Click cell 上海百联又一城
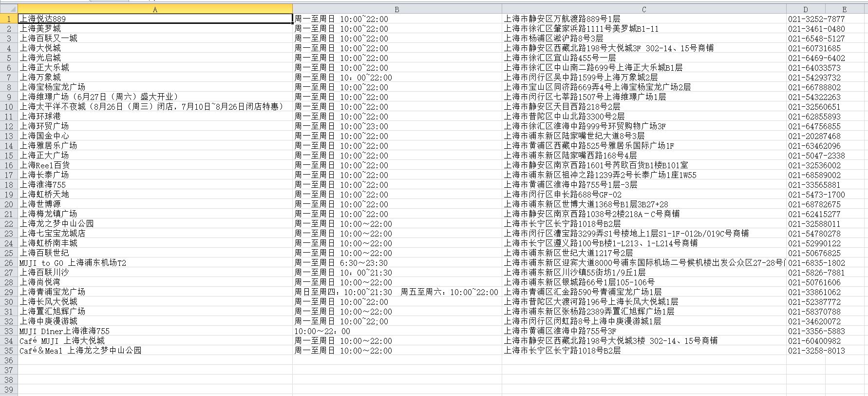Screen dimensions: 868x396 click(x=155, y=39)
